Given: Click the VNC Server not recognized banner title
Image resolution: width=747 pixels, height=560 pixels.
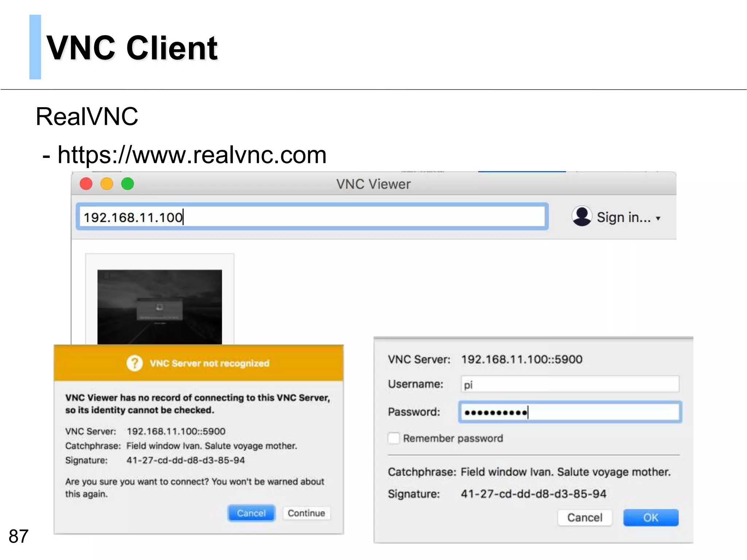Looking at the screenshot, I should pyautogui.click(x=209, y=363).
